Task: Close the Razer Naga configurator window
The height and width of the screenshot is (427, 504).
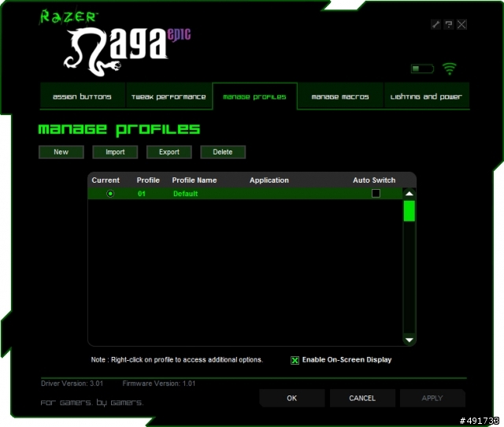Action: (x=462, y=24)
